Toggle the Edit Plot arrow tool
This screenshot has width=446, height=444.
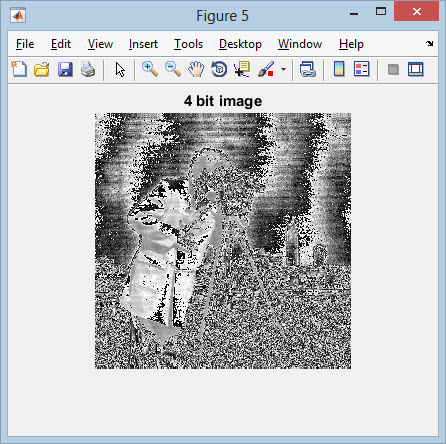[x=120, y=69]
